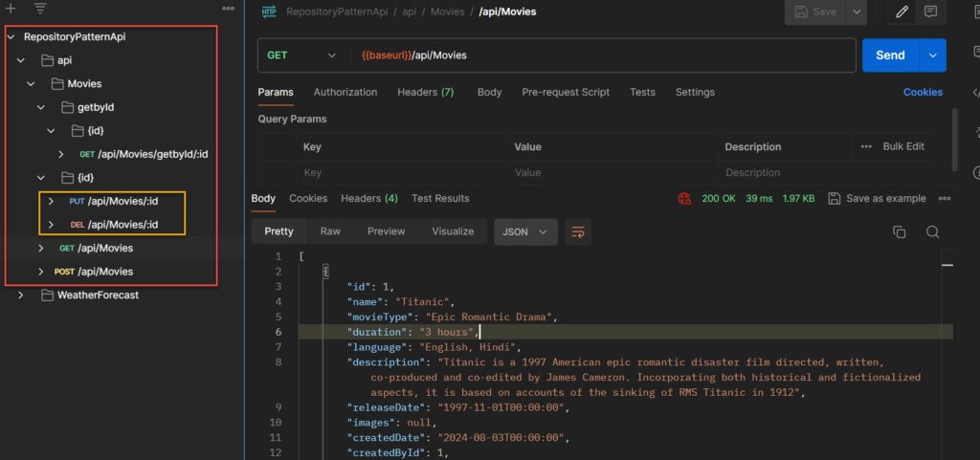Click the Movies folder icon
Viewport: 980px width, 460px height.
pyautogui.click(x=56, y=83)
